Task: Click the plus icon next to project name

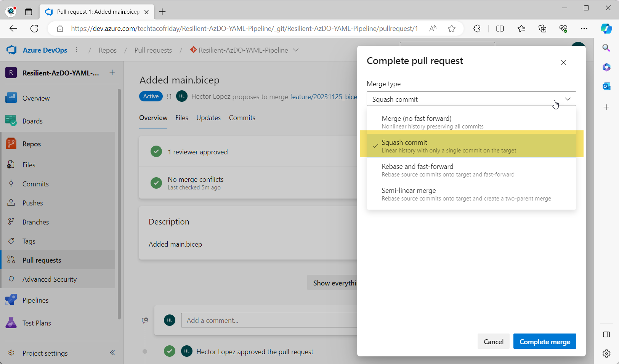Action: click(x=112, y=72)
